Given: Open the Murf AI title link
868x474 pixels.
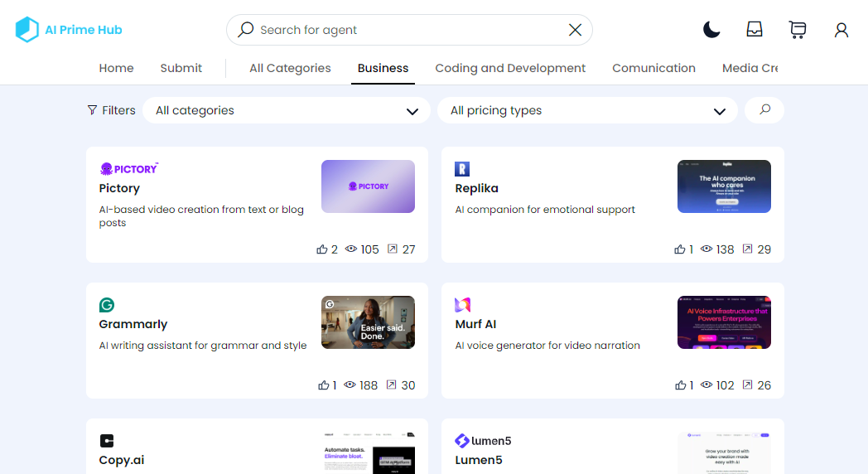Looking at the screenshot, I should [475, 324].
